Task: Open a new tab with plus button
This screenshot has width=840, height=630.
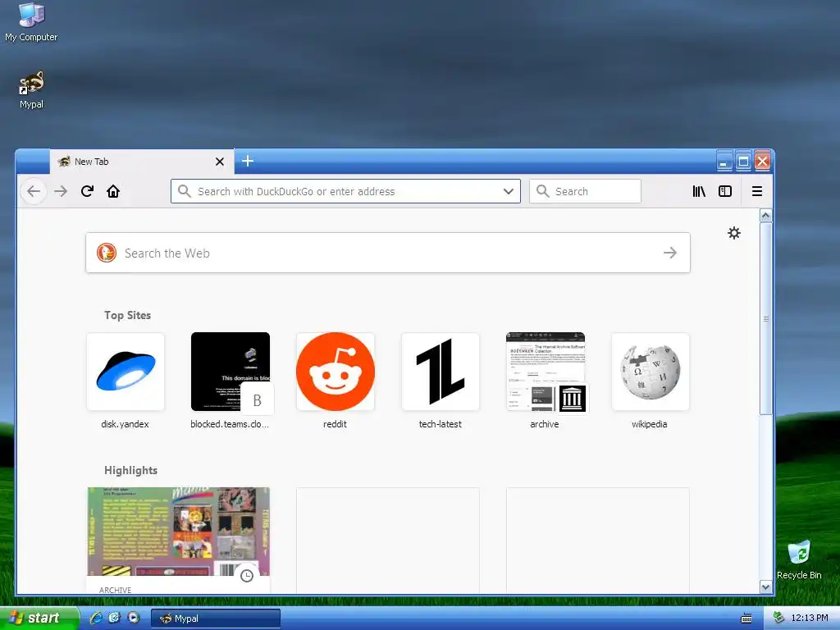Action: [248, 161]
